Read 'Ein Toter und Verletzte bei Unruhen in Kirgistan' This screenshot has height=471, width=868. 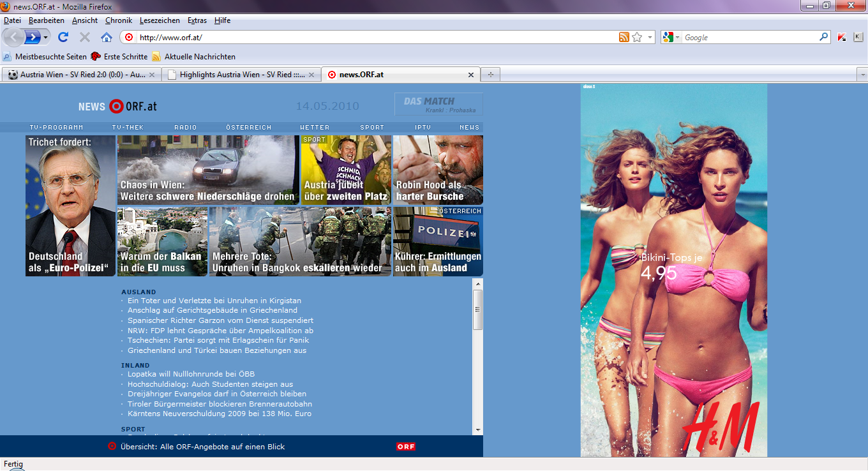tap(214, 301)
